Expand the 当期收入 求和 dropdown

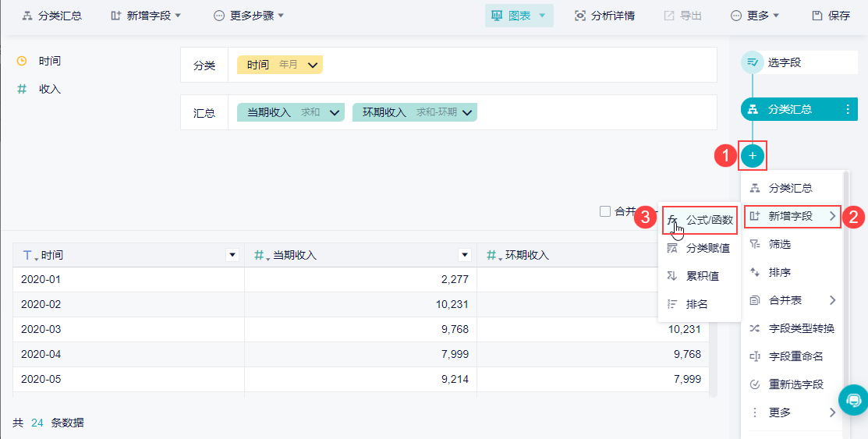click(x=335, y=113)
